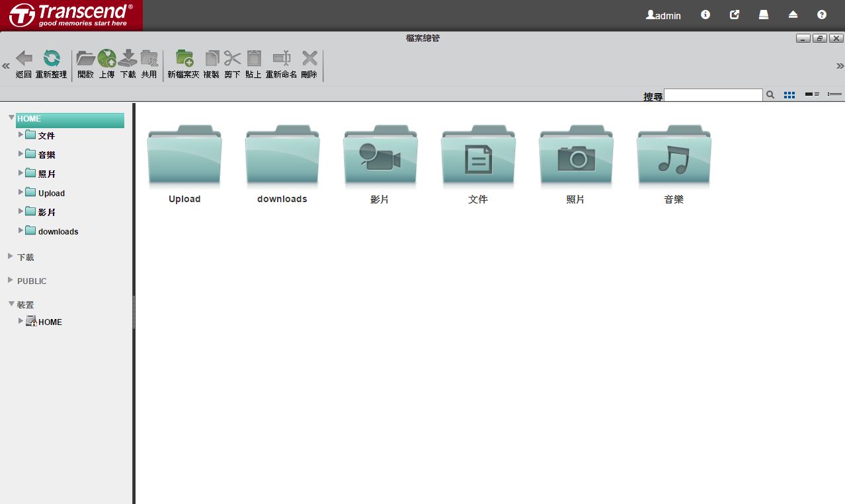Click the Copy (複製) icon
The width and height of the screenshot is (845, 504).
pos(212,59)
